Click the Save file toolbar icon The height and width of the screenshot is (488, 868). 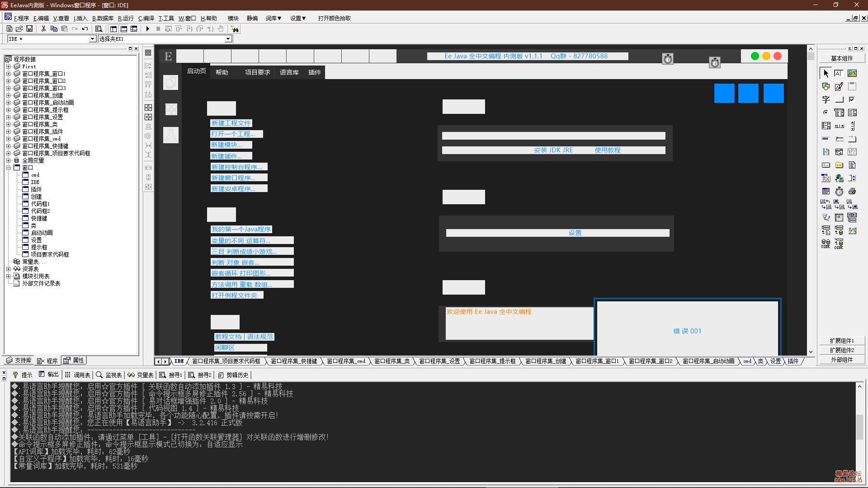[29, 29]
